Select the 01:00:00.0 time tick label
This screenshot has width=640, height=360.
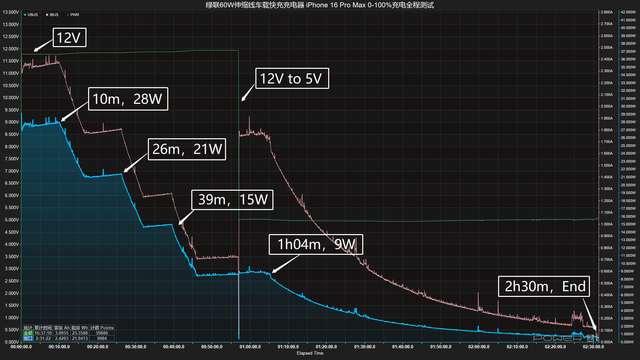pyautogui.click(x=250, y=347)
